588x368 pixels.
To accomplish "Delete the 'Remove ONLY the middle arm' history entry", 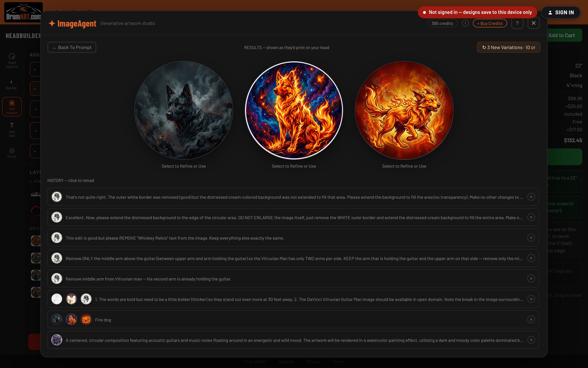I will [531, 258].
